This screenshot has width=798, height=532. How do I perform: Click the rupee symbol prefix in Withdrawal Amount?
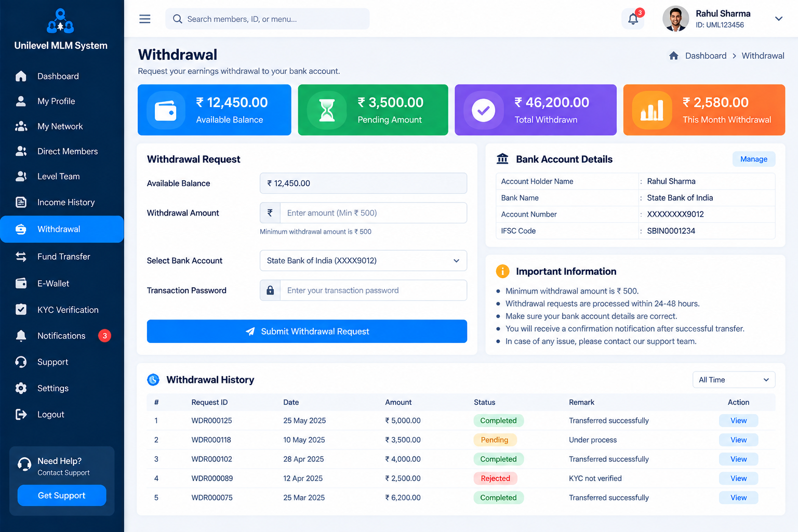pos(270,213)
